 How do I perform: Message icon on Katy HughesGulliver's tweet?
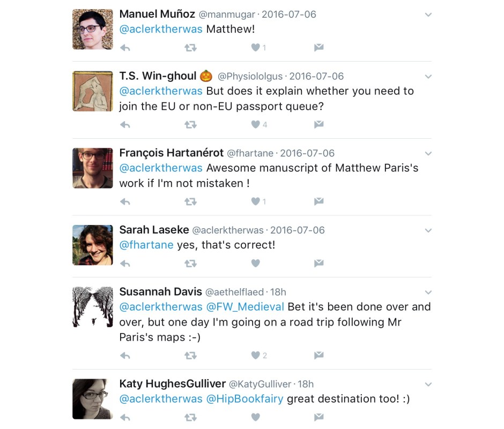pos(318,417)
